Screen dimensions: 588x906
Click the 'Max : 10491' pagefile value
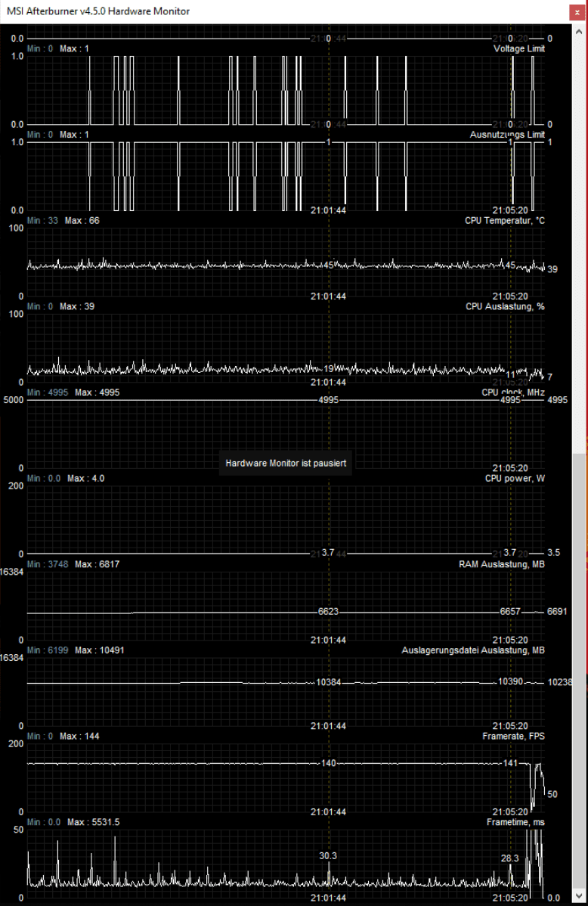coord(99,650)
